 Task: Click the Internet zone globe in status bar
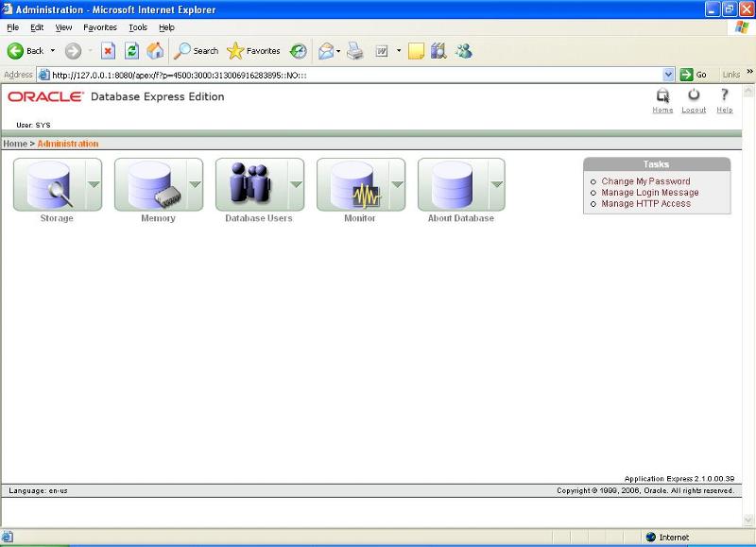pyautogui.click(x=651, y=537)
